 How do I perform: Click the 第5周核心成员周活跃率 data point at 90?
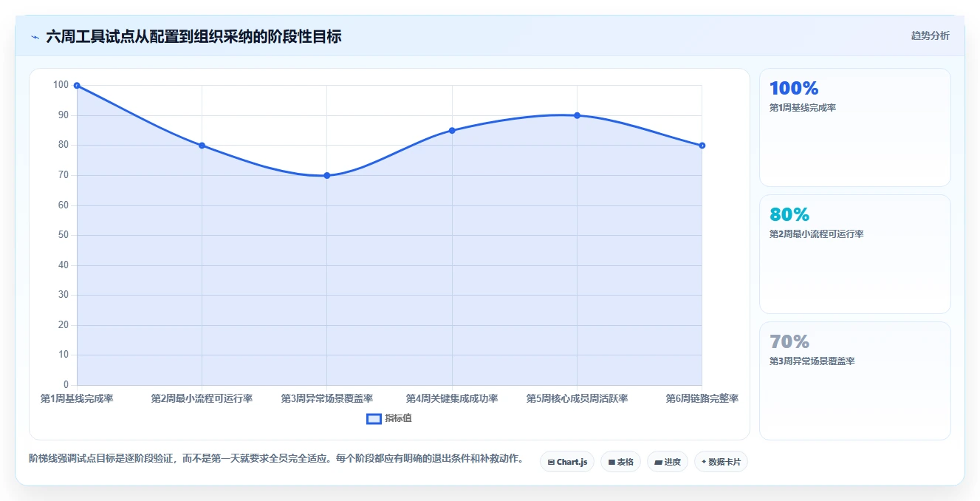(577, 115)
